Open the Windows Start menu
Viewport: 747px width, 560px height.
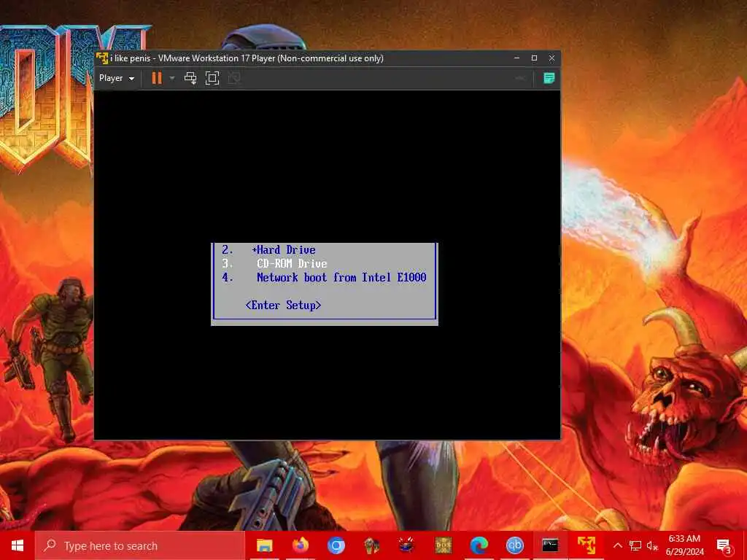coord(18,545)
